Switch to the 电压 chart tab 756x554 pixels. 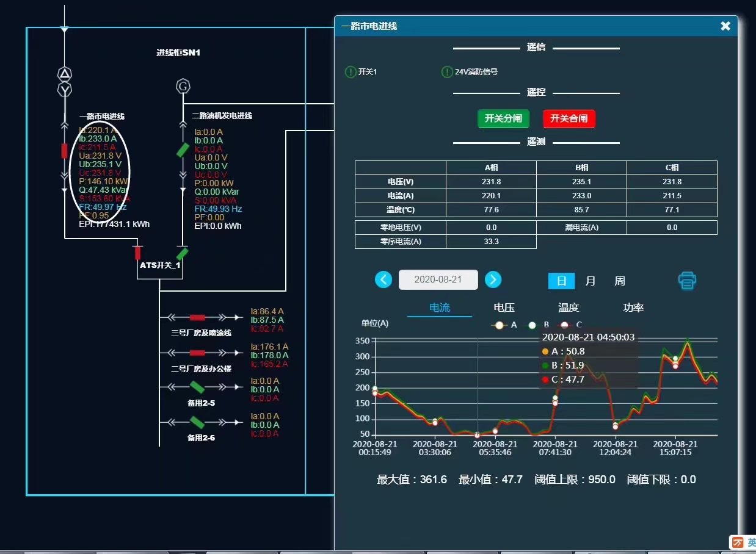[x=504, y=308]
